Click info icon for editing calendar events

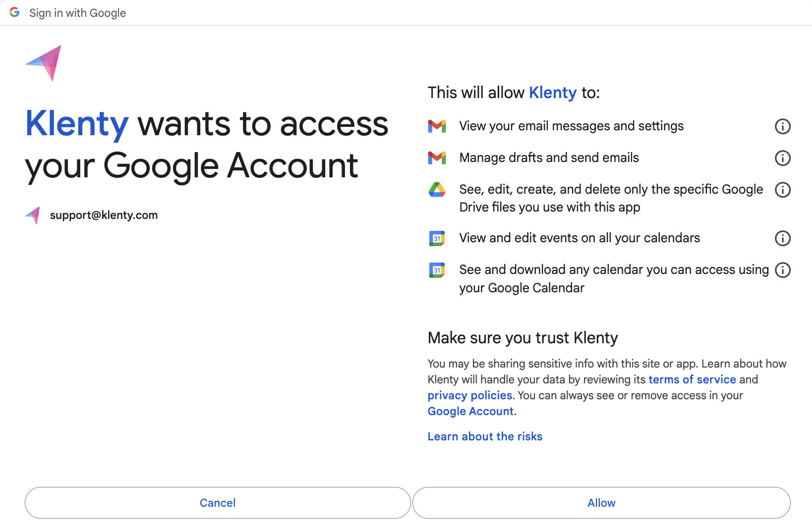[x=782, y=238]
